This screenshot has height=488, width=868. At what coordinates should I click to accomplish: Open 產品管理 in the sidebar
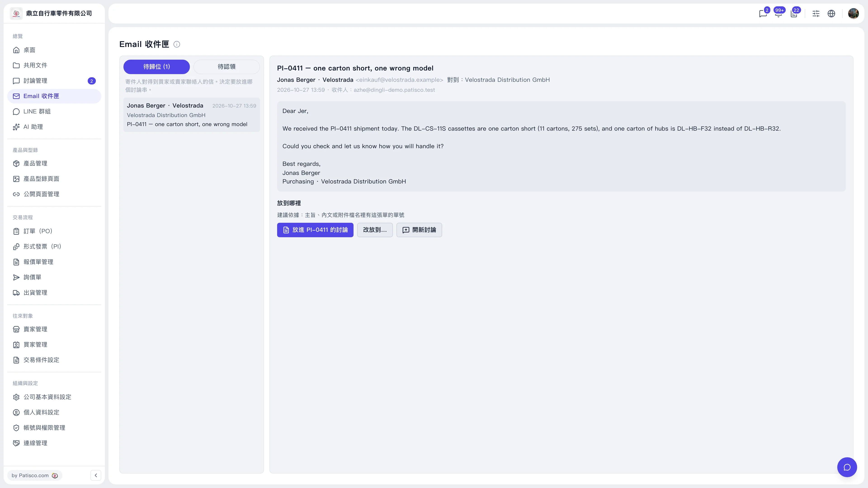coord(54,163)
